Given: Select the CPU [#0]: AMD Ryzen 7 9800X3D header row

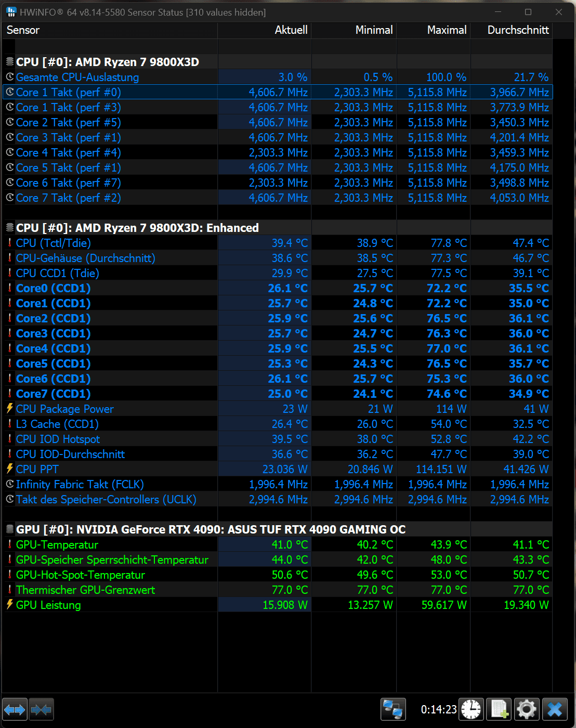Looking at the screenshot, I should [278, 62].
